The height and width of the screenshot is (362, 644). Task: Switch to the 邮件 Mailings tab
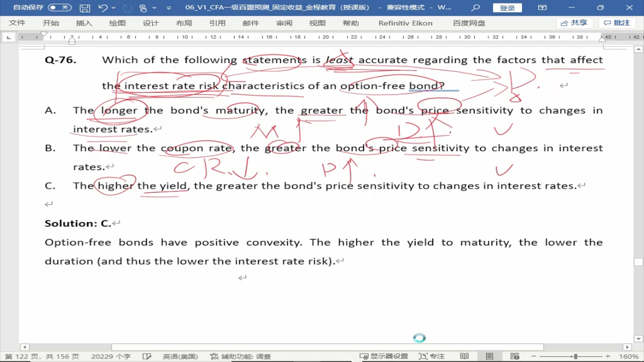pos(250,23)
